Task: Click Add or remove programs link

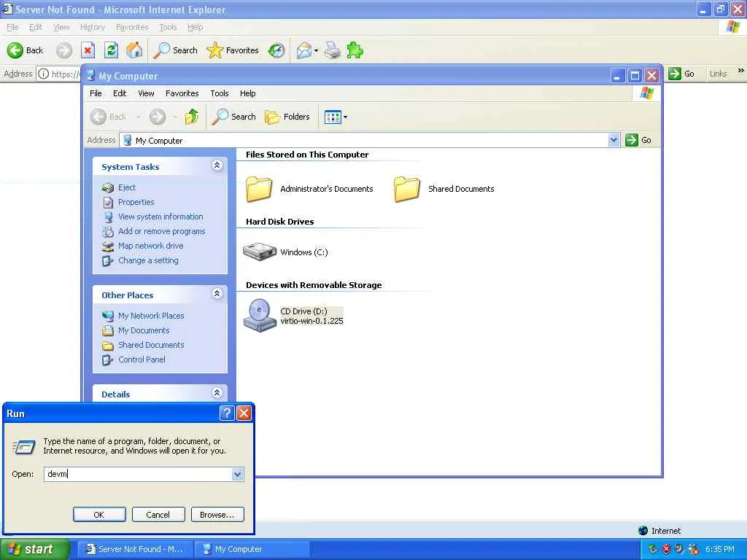Action: click(161, 231)
